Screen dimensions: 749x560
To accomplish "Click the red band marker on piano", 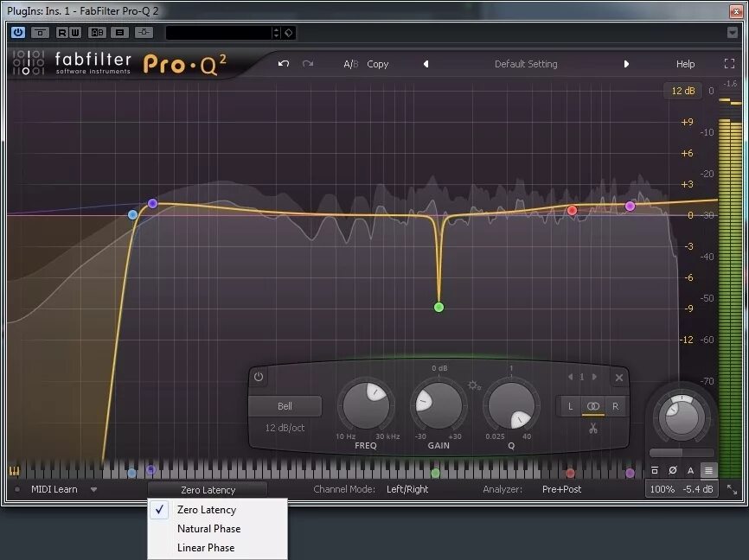I will (x=570, y=473).
